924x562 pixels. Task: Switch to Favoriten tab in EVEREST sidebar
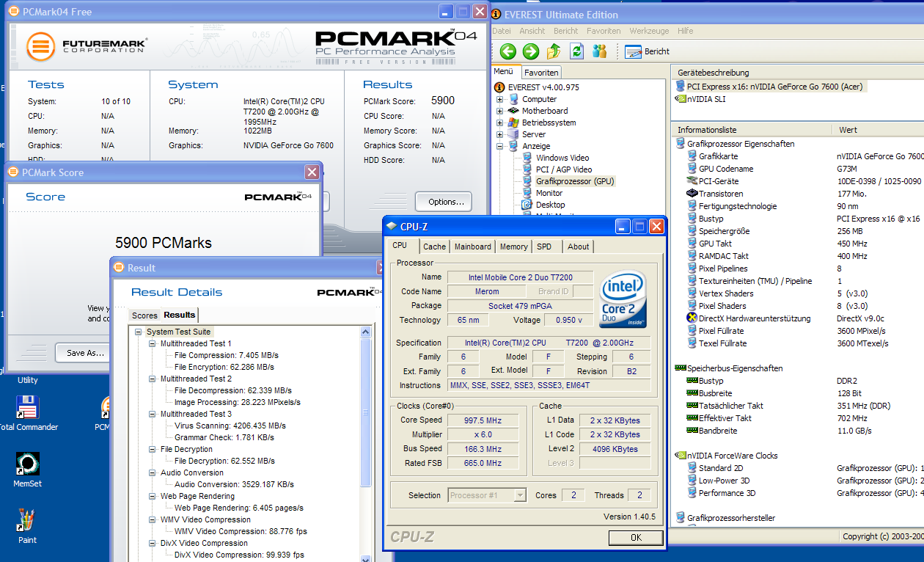click(541, 72)
